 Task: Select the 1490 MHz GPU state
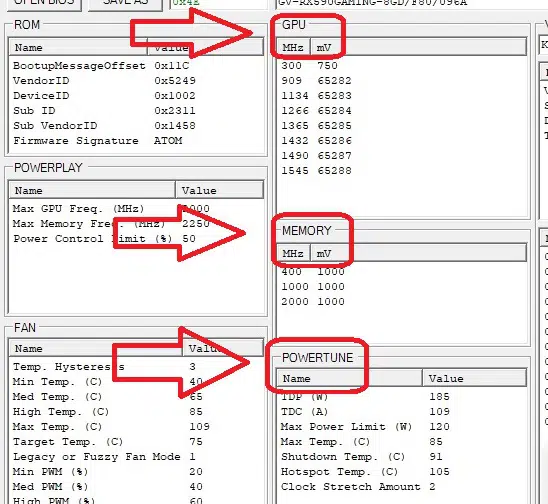[402, 156]
